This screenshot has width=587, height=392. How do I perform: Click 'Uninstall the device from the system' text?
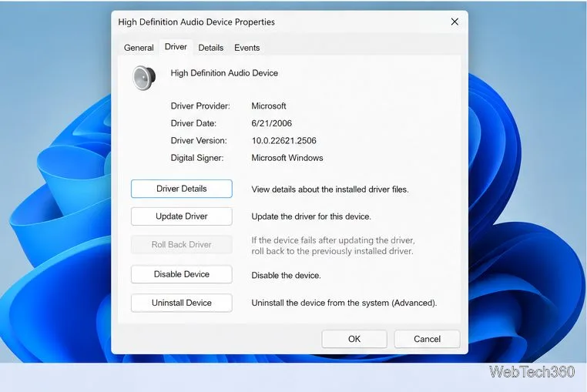point(344,303)
